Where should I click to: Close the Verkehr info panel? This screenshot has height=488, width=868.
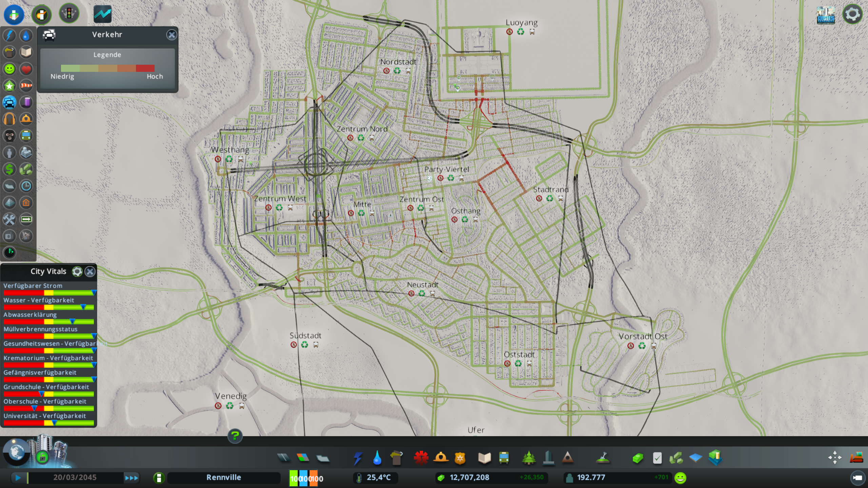pyautogui.click(x=172, y=35)
